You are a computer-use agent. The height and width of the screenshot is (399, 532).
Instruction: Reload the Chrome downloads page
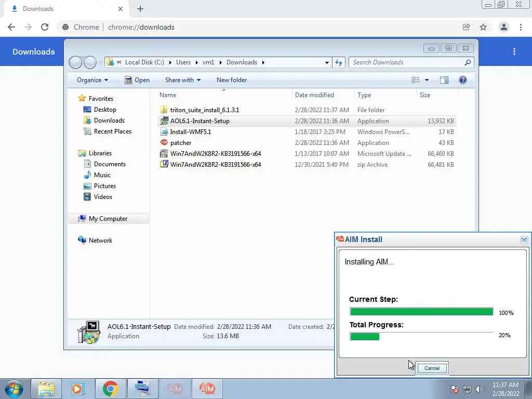pyautogui.click(x=45, y=27)
